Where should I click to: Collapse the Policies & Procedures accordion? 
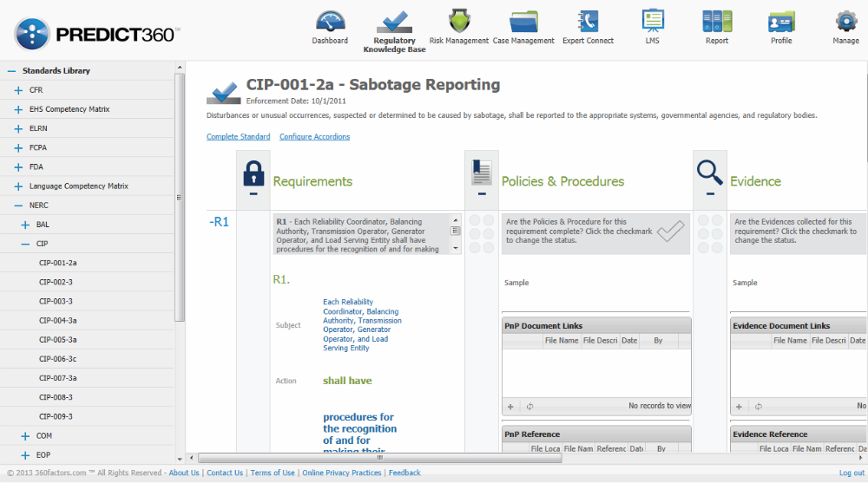coord(482,194)
